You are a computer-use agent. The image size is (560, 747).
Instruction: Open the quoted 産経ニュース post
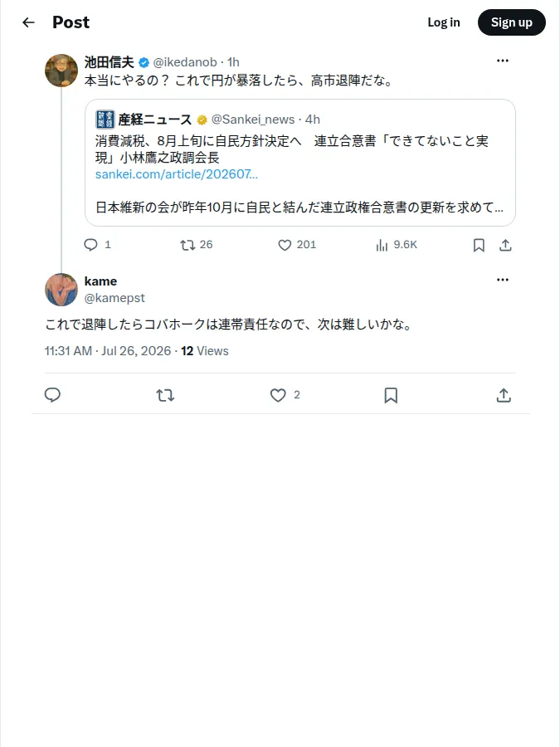click(300, 163)
